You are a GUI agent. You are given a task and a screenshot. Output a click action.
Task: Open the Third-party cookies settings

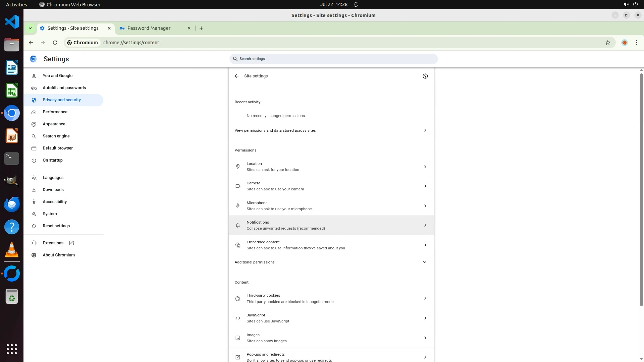[x=331, y=298]
